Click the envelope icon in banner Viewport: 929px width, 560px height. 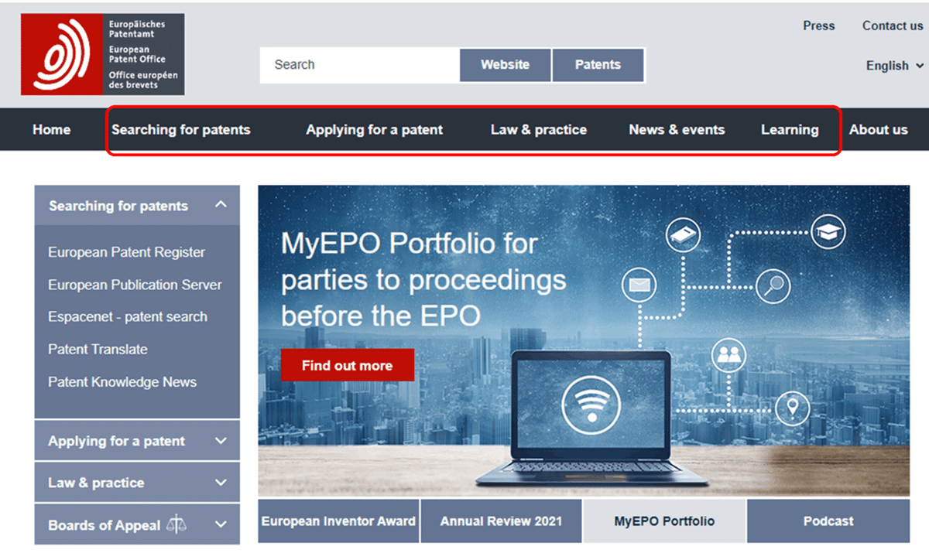tap(639, 285)
